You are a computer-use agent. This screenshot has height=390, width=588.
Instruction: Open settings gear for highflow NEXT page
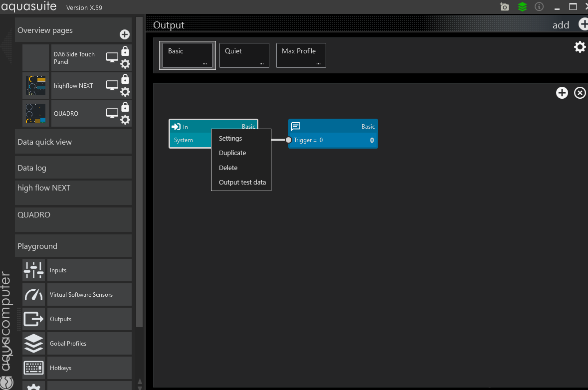pyautogui.click(x=125, y=92)
